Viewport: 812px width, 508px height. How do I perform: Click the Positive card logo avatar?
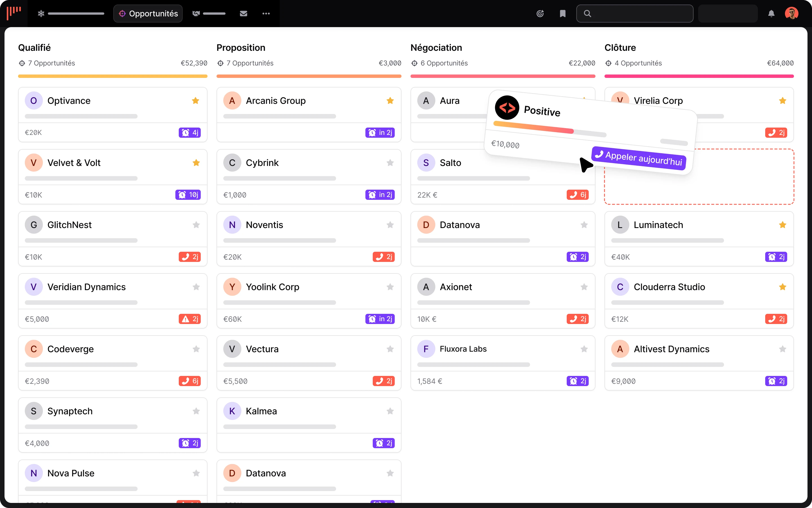[507, 108]
